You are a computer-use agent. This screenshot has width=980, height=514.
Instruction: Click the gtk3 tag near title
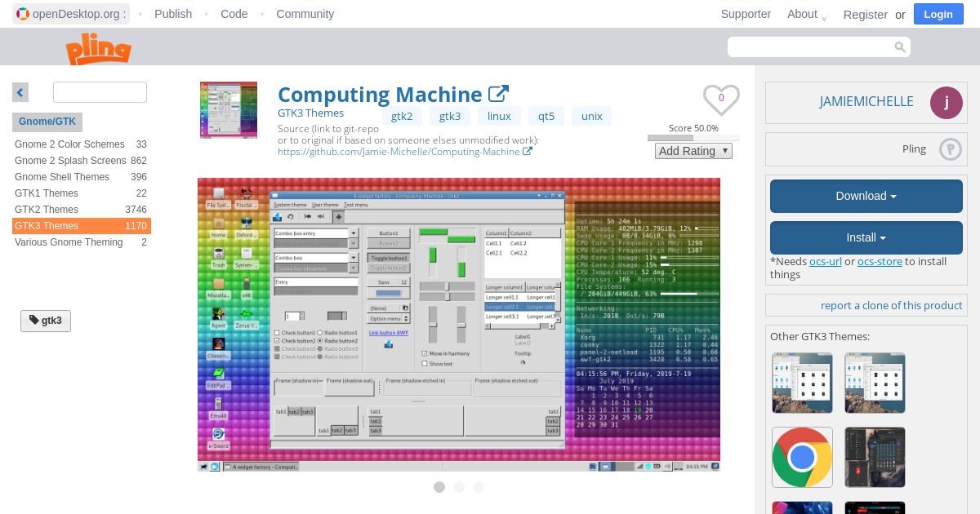450,116
